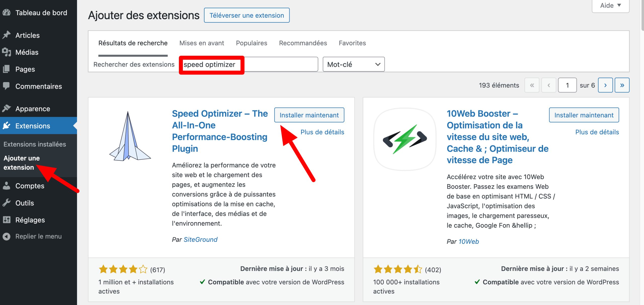Install Speed Optimizer with Installer maintenant
644x305 pixels.
(309, 115)
